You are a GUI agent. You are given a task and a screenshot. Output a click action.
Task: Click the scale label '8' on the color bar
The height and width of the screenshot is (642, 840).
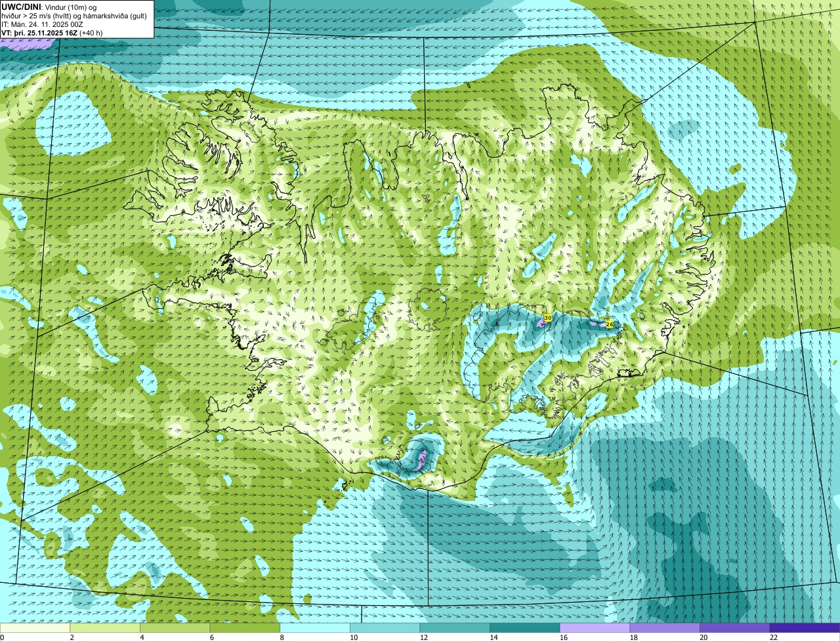pos(282,637)
